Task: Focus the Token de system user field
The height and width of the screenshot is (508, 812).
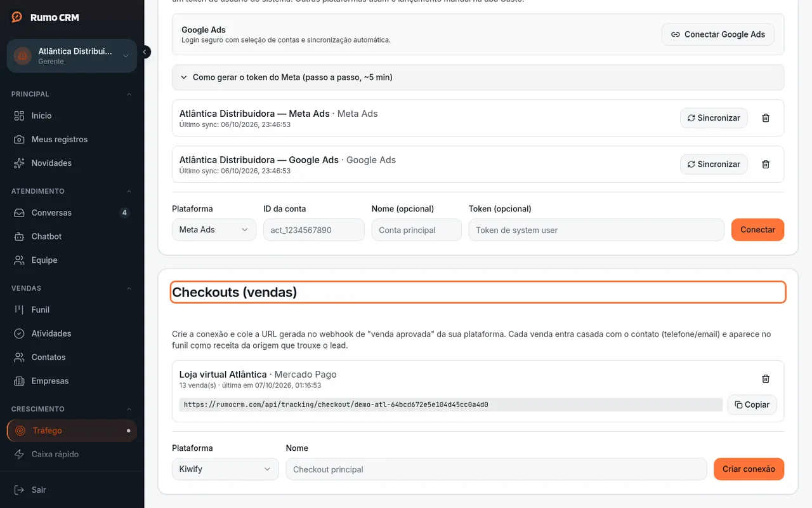Action: 596,230
